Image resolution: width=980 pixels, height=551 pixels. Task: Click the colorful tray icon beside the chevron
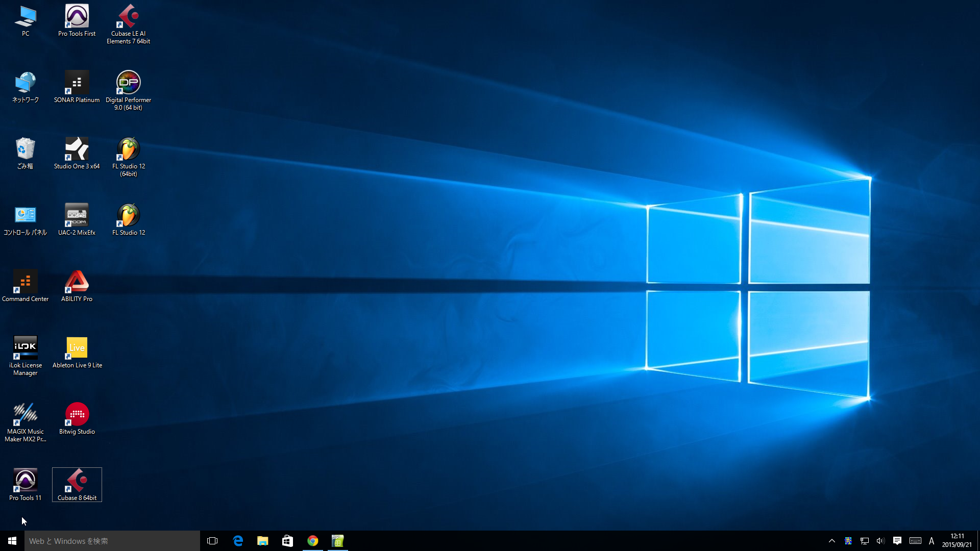tap(848, 541)
